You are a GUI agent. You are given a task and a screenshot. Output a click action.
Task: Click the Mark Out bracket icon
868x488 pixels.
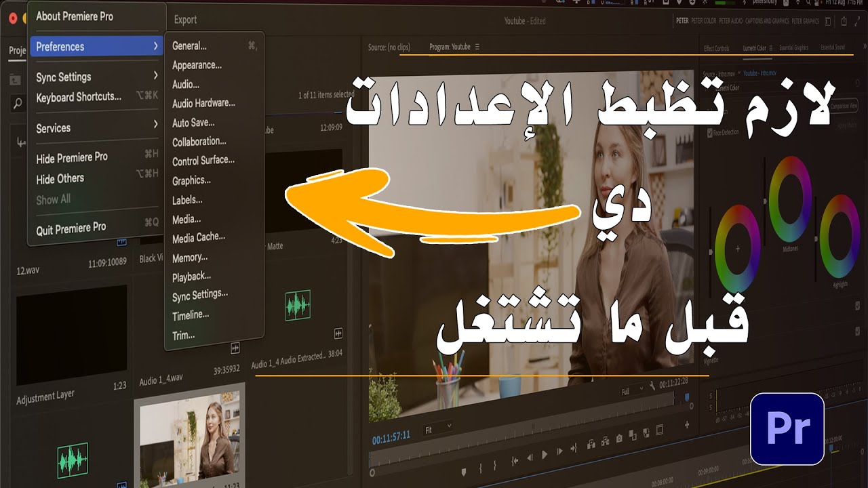pos(495,465)
